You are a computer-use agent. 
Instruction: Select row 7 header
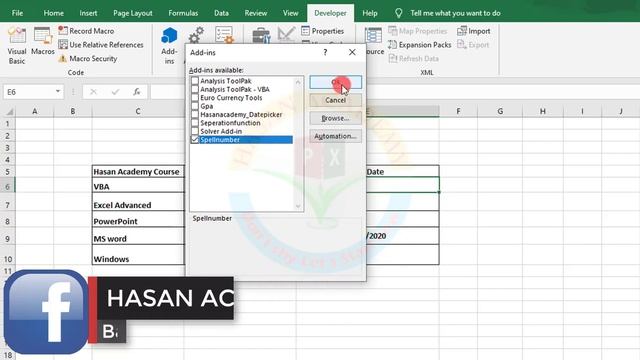[7, 204]
